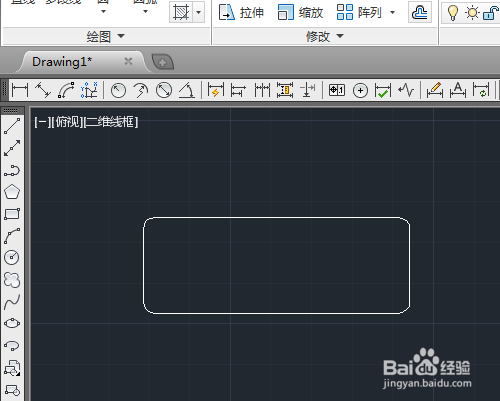Select the Radius dimension tool

pyautogui.click(x=118, y=90)
